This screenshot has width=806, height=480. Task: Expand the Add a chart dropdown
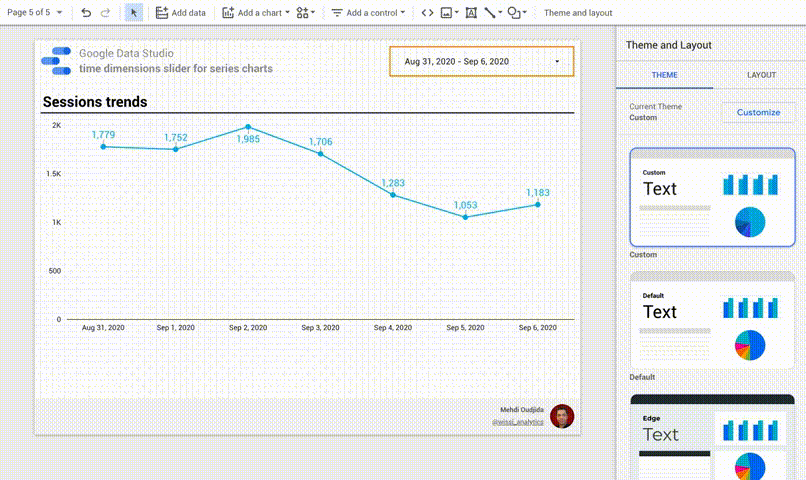click(x=255, y=13)
